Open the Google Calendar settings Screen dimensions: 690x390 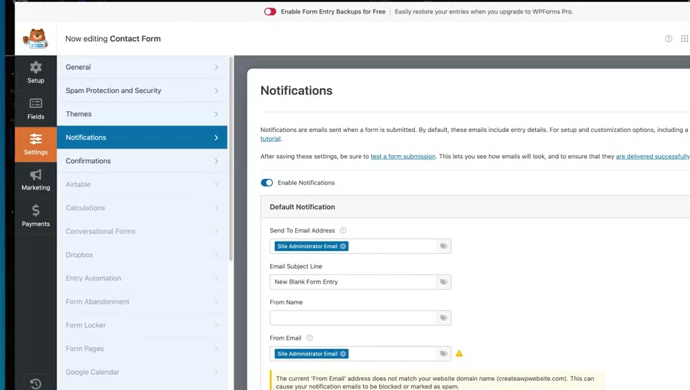pyautogui.click(x=142, y=372)
